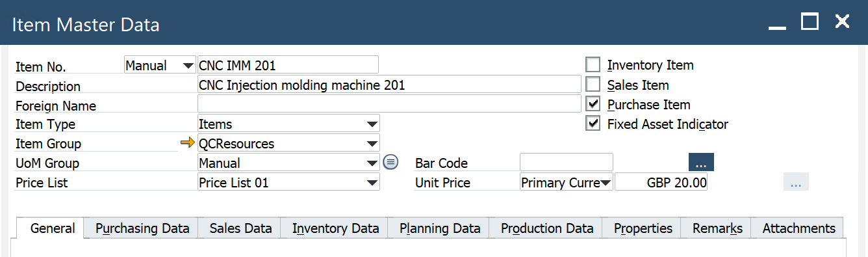This screenshot has height=257, width=868.
Task: Open the Item No. Manual series dropdown
Action: pyautogui.click(x=160, y=65)
